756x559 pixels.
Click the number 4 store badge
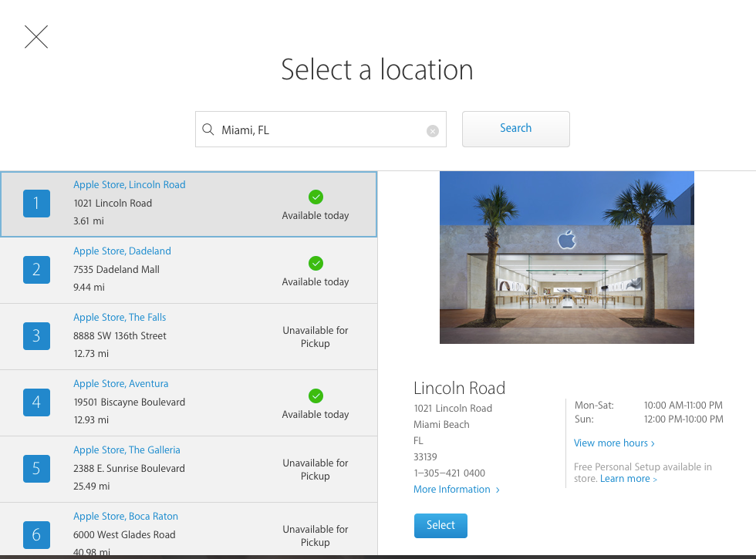pos(37,402)
